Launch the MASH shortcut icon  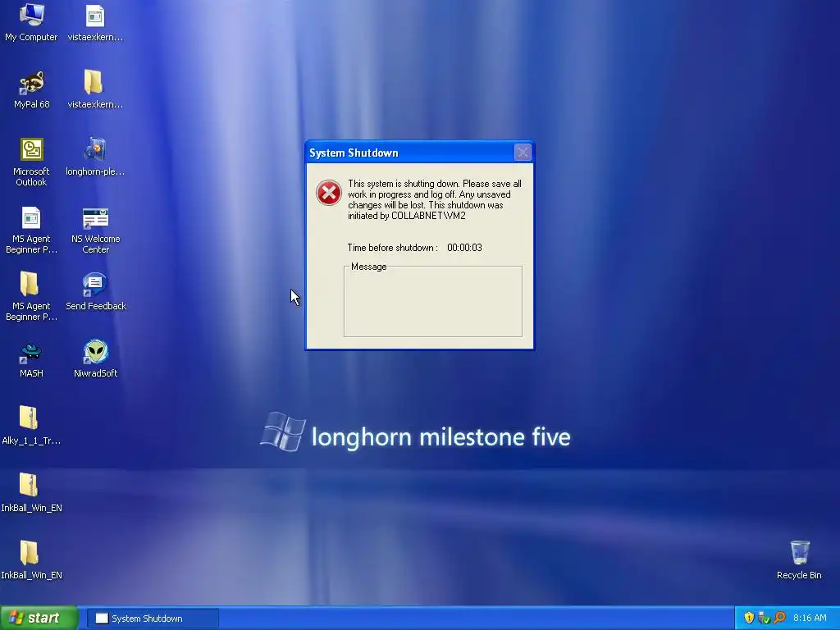31,358
